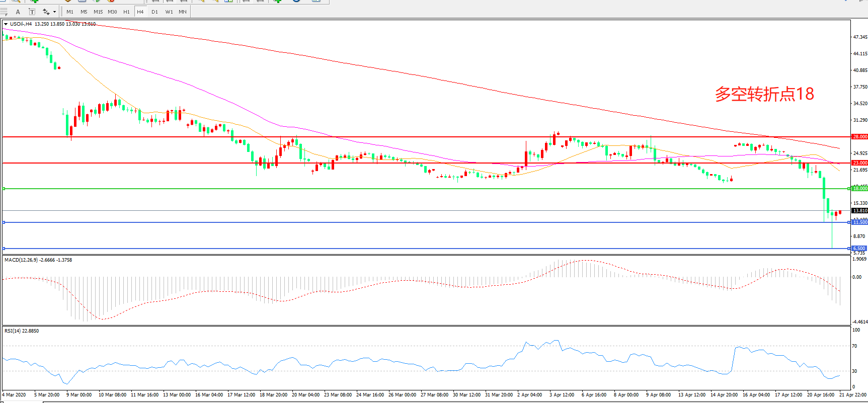Select the text tool marked A
Image resolution: width=868 pixels, height=403 pixels.
coord(18,12)
